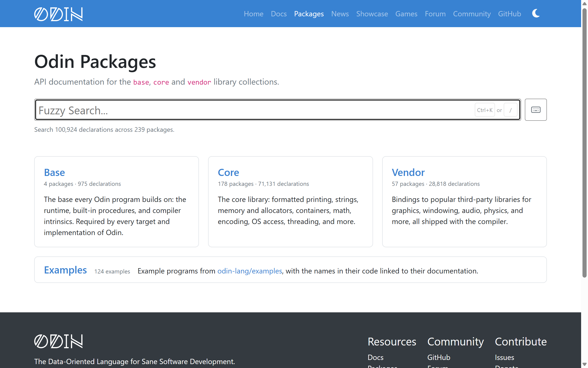Screen dimensions: 588x368
Task: Focus the Fuzzy Search input field
Action: click(277, 110)
